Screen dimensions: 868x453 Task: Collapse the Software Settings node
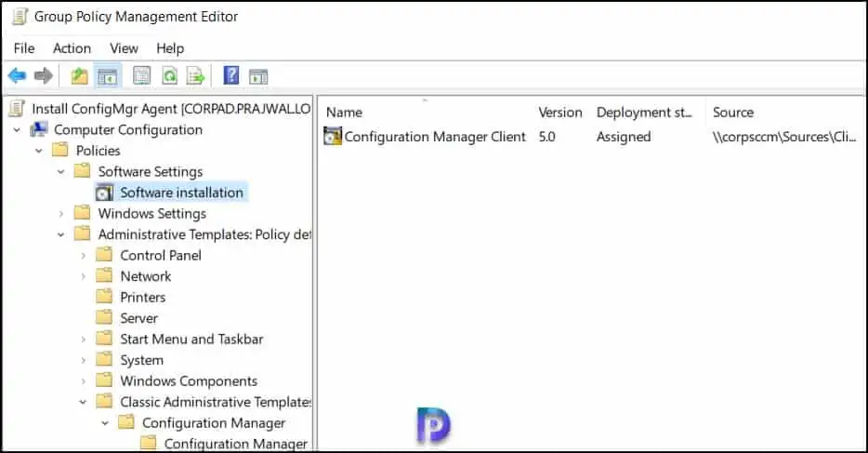[61, 172]
